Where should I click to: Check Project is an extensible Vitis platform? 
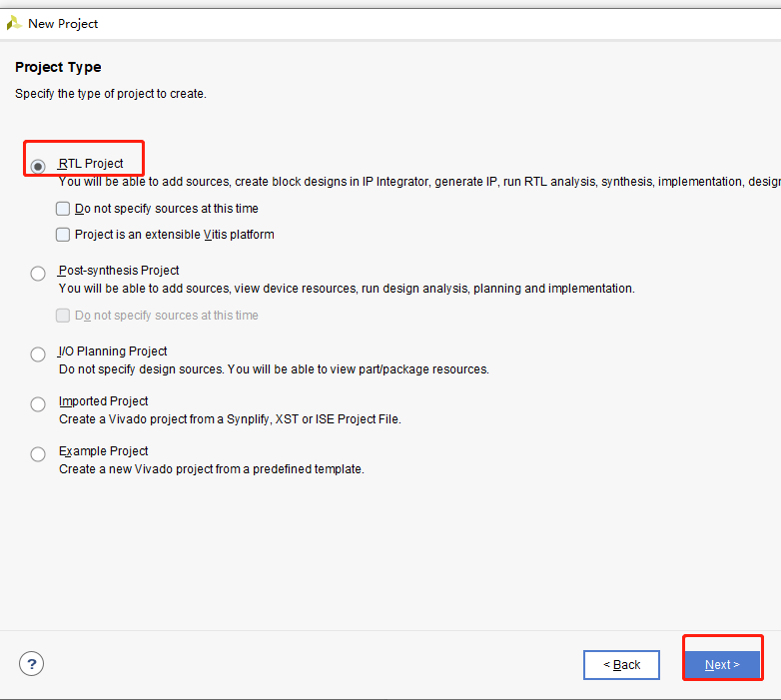tap(63, 234)
